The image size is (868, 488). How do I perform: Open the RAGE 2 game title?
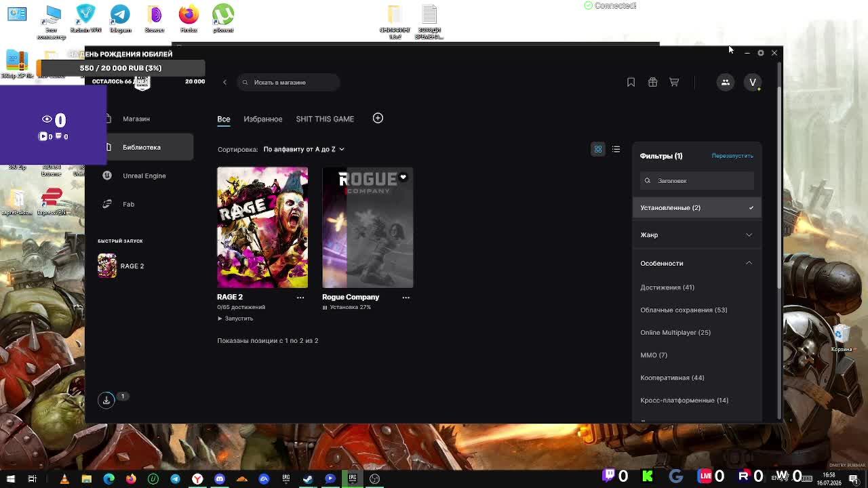tap(230, 297)
